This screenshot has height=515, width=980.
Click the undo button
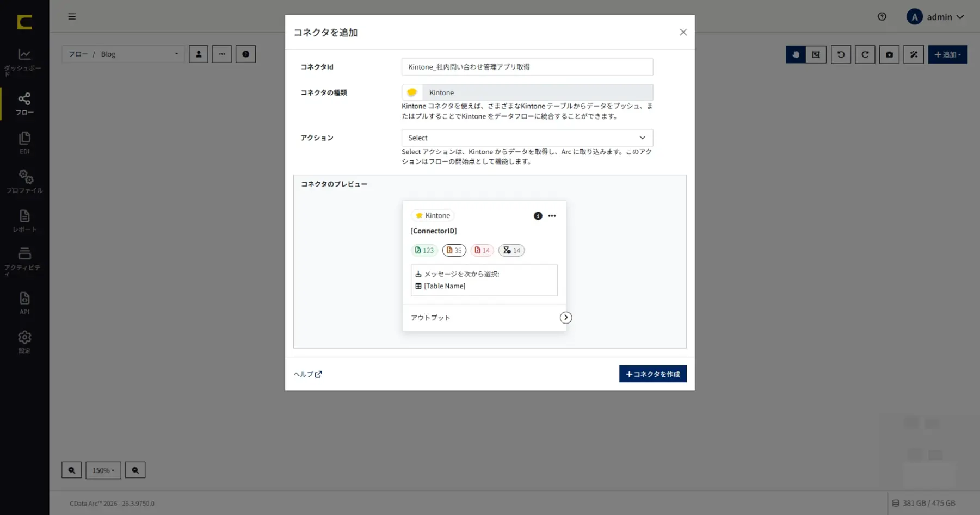pyautogui.click(x=841, y=54)
